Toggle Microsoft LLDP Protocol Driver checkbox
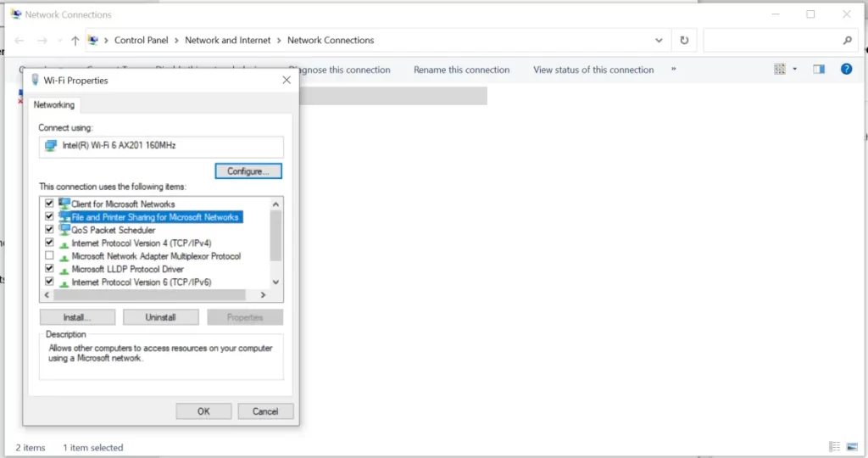868x458 pixels. [x=49, y=269]
